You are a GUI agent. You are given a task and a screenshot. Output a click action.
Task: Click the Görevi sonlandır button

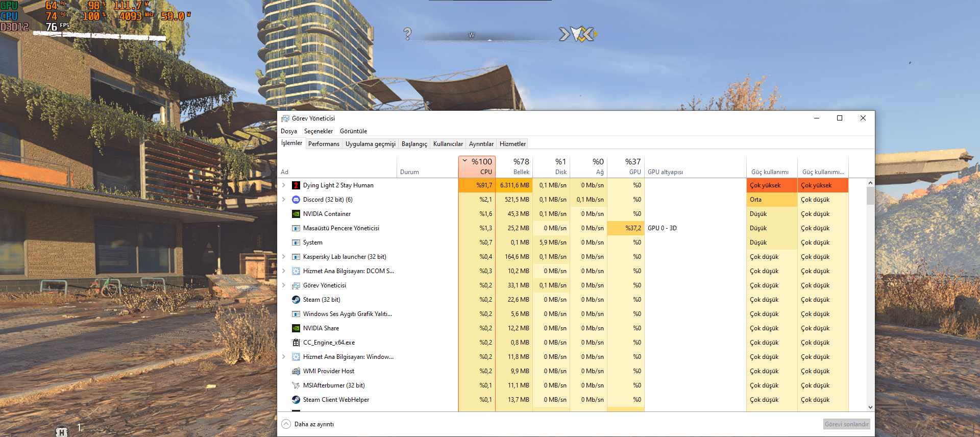(847, 424)
